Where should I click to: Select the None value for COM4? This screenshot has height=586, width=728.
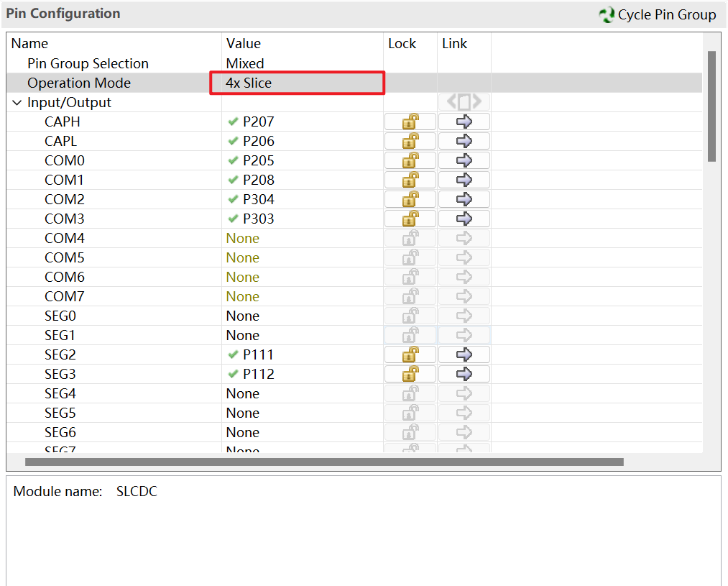coord(243,238)
